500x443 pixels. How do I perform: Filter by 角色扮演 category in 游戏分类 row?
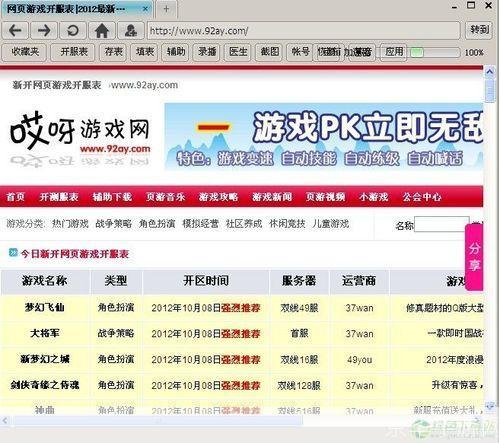pos(157,223)
